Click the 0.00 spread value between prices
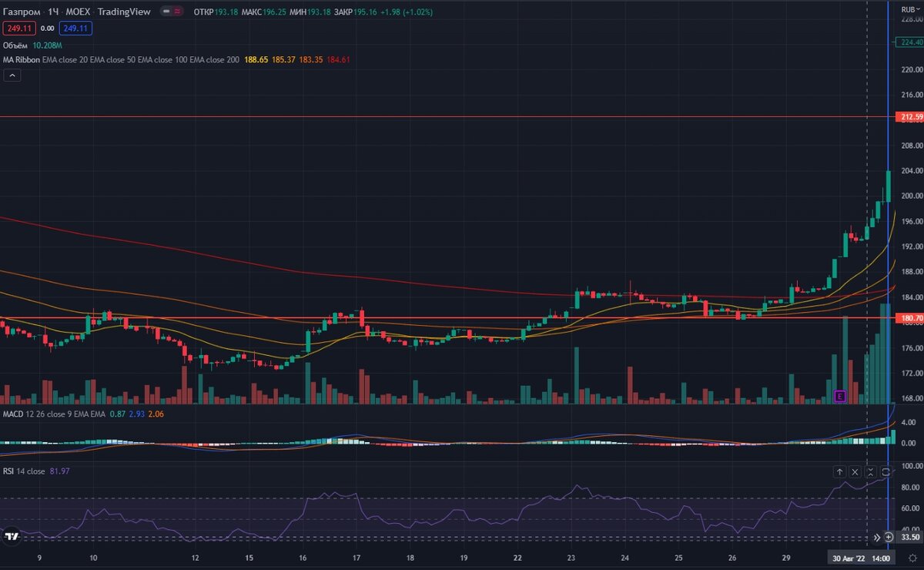This screenshot has height=570, width=924. (47, 28)
